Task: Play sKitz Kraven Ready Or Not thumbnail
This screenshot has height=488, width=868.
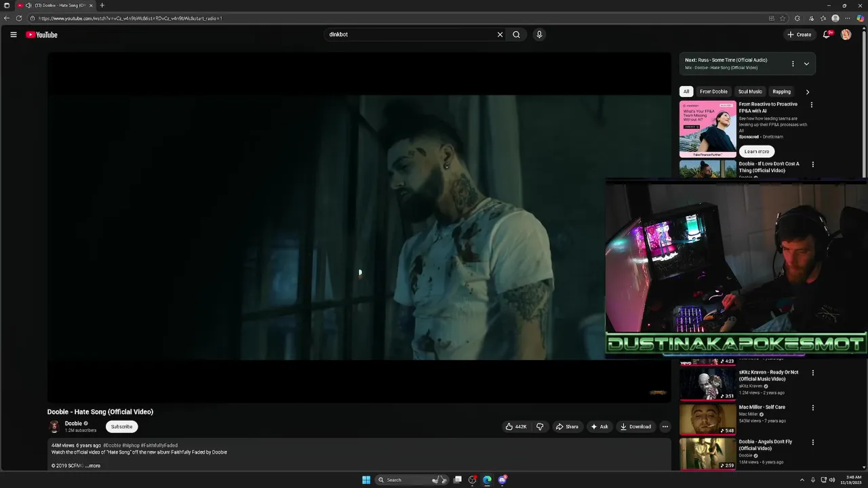Action: coord(708,384)
